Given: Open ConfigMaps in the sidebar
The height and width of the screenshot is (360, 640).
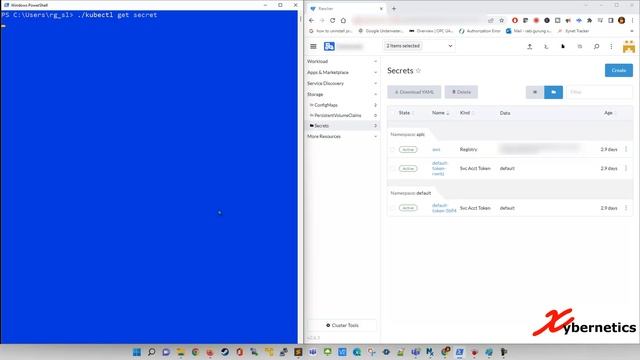Looking at the screenshot, I should [x=343, y=105].
